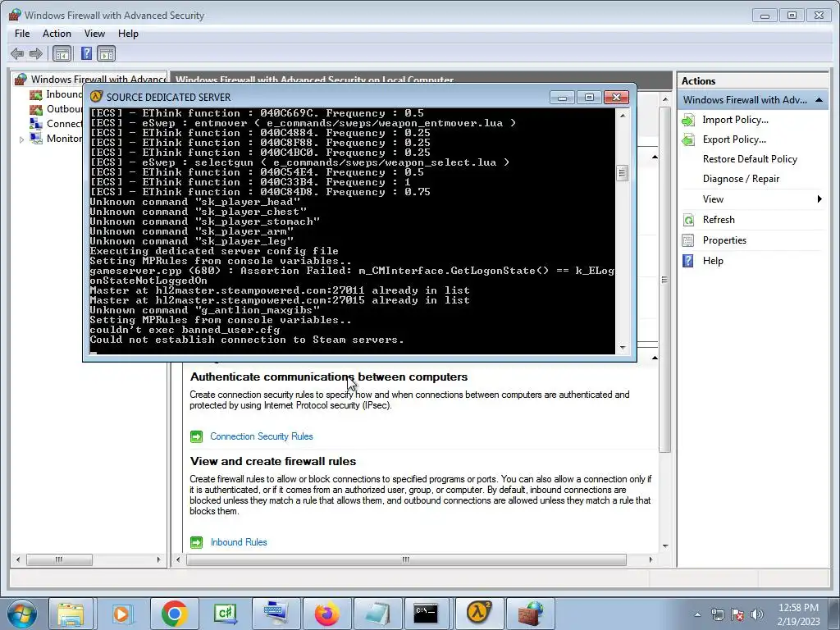Screen dimensions: 840x630
Task: Click the network tray icon
Action: 717,614
